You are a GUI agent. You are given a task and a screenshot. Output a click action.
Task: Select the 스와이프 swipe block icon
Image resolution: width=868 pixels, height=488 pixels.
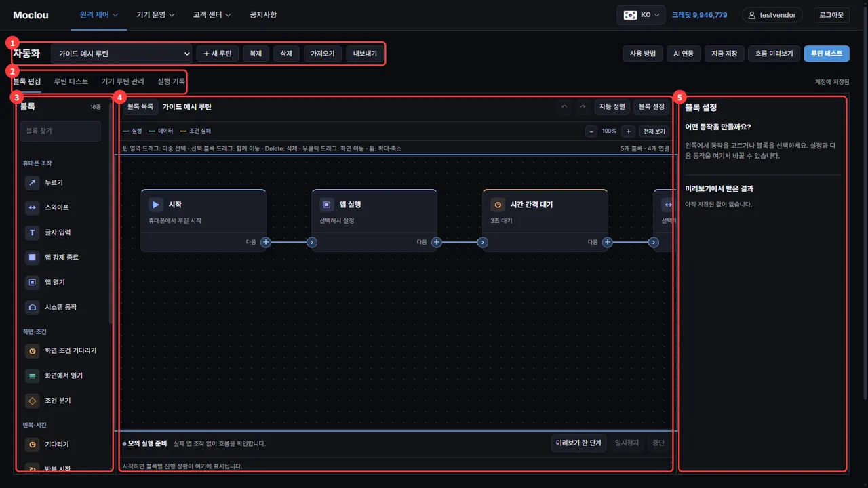(x=32, y=207)
